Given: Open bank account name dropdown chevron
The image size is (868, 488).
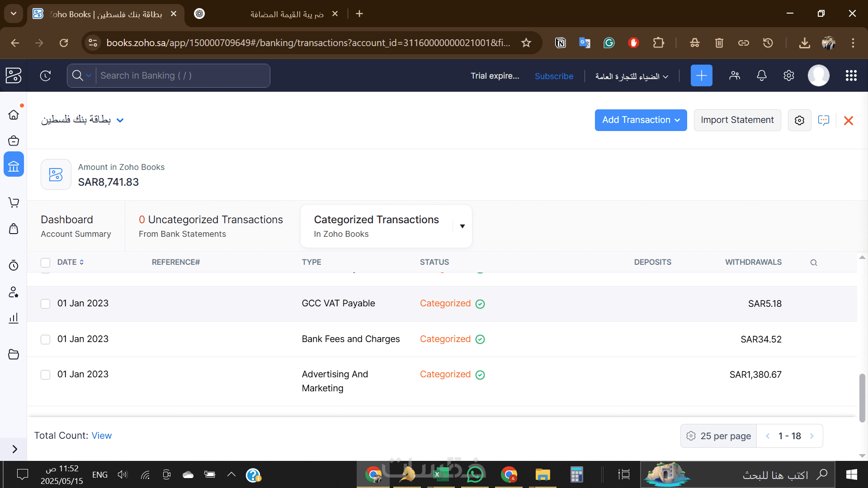Looking at the screenshot, I should (120, 120).
